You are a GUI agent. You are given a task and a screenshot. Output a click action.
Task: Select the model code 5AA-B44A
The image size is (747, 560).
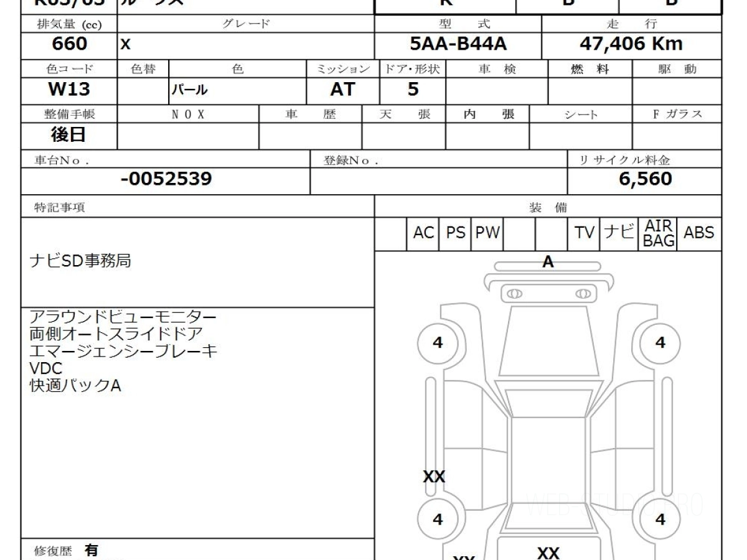coord(458,44)
